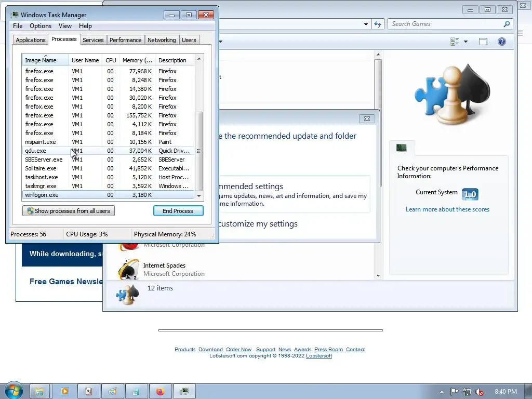Image resolution: width=532 pixels, height=399 pixels.
Task: Select the winlogon.exe process row
Action: pos(108,195)
